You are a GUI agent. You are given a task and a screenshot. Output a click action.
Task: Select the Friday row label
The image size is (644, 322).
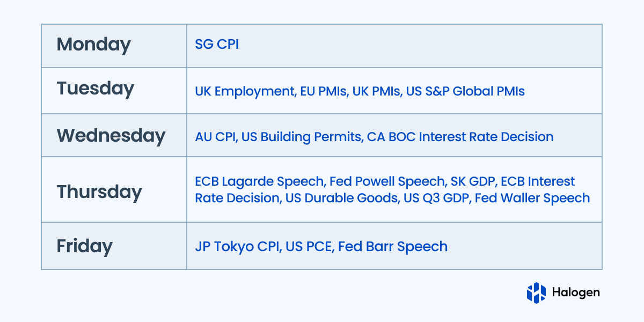pos(85,246)
